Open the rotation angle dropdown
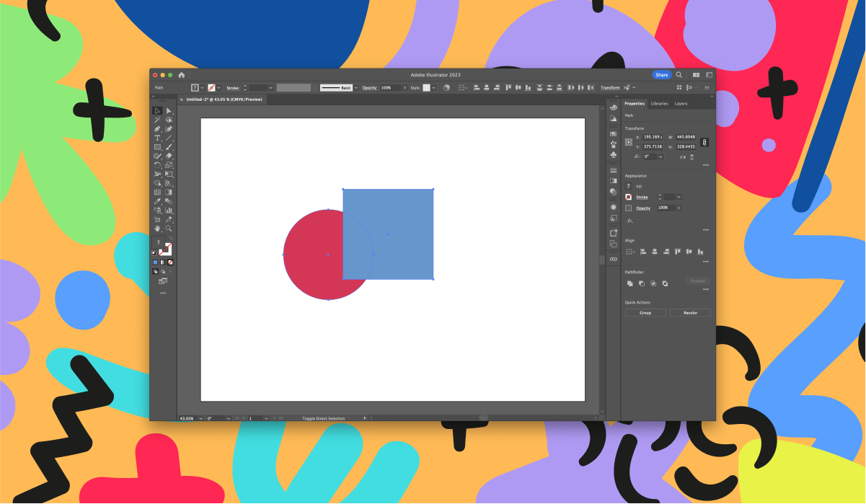Image resolution: width=866 pixels, height=504 pixels. tap(660, 157)
